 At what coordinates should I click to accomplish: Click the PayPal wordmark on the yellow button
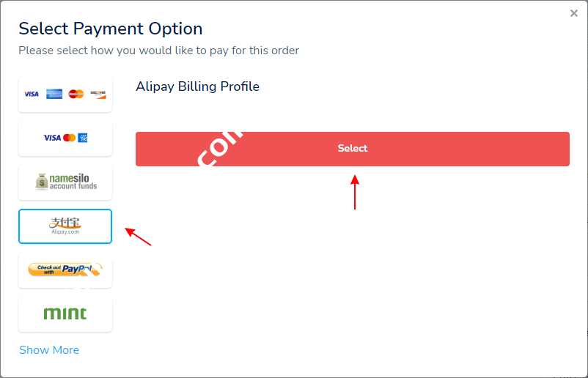click(76, 269)
